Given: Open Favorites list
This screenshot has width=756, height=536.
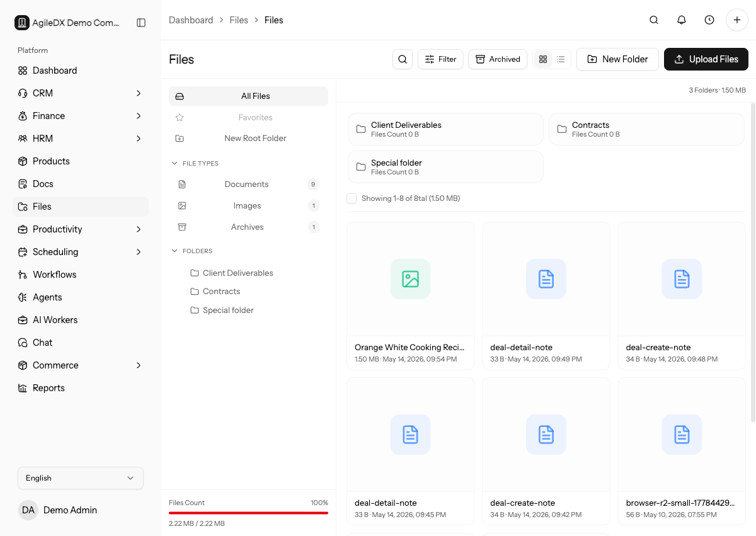Looking at the screenshot, I should point(248,117).
